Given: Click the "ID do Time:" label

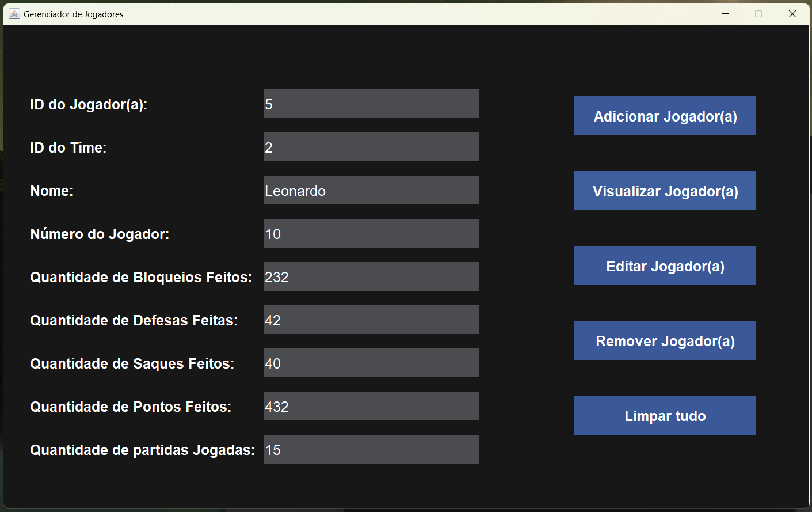Looking at the screenshot, I should 68,148.
